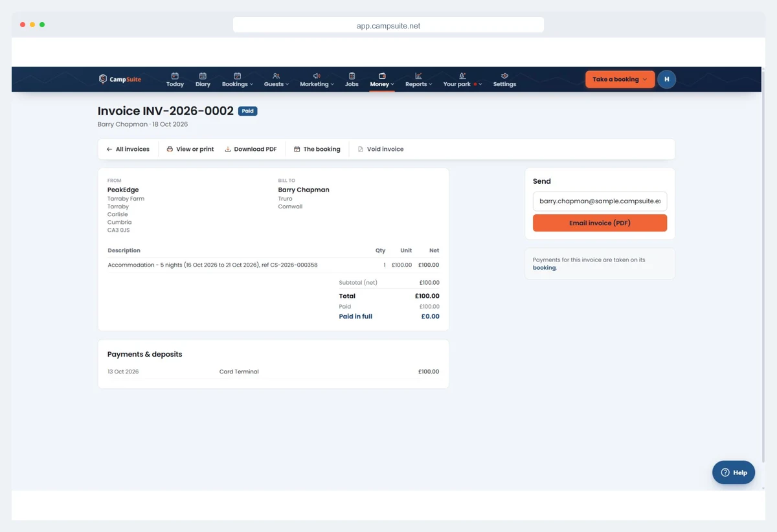777x532 pixels.
Task: Click the Reports chart icon
Action: 418,76
